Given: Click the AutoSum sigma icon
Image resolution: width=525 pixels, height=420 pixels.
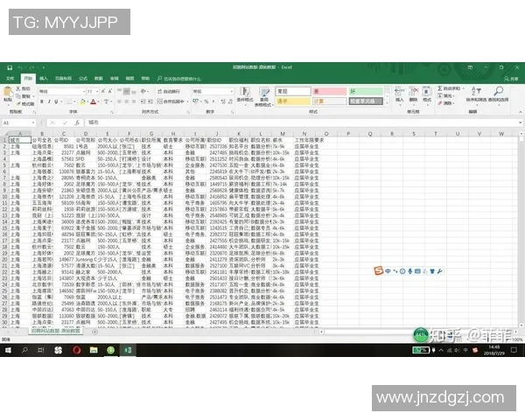Looking at the screenshot, I should [x=440, y=88].
